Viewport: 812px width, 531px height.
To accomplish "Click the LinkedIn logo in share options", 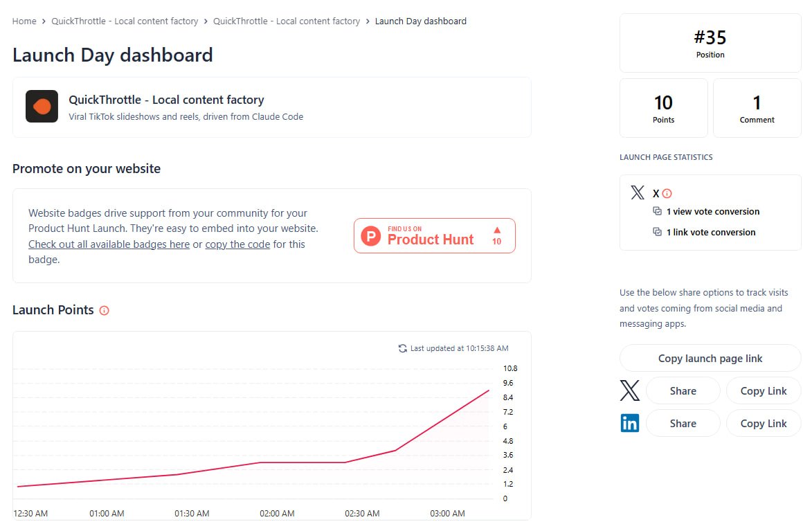I will pos(630,423).
